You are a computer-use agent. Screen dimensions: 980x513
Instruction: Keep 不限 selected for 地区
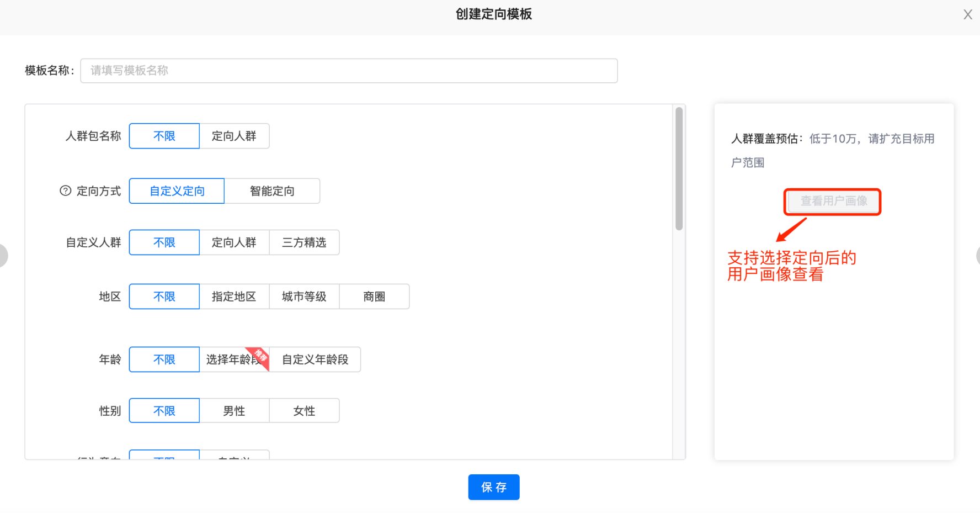click(x=164, y=297)
